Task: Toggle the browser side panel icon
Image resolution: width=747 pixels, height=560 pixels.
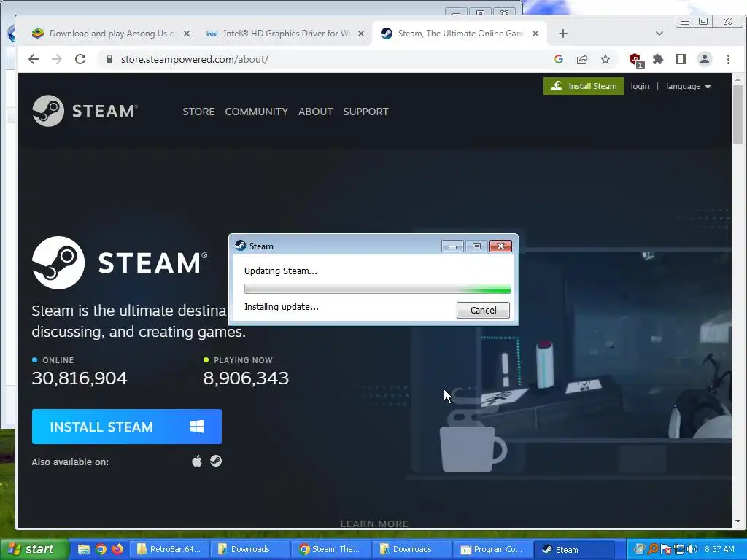Action: pos(681,59)
